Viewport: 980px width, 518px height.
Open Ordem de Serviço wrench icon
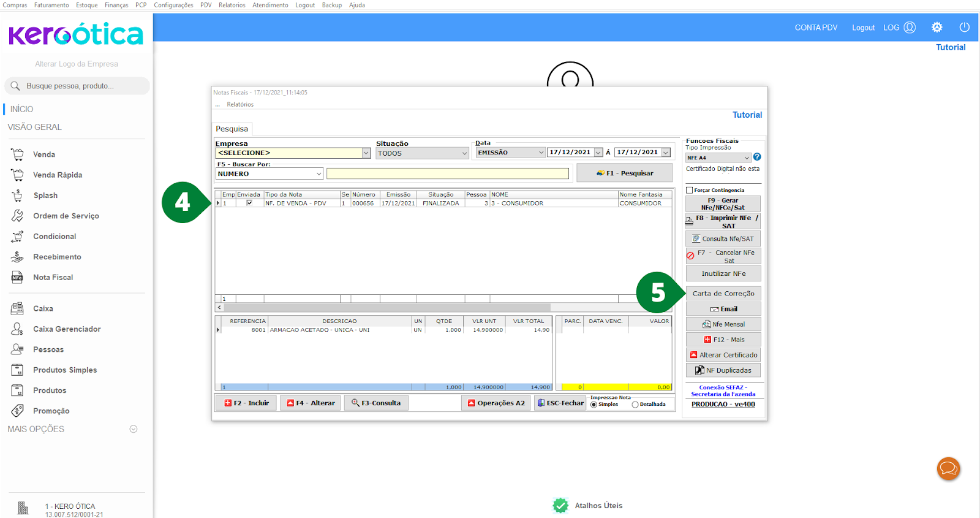point(17,216)
